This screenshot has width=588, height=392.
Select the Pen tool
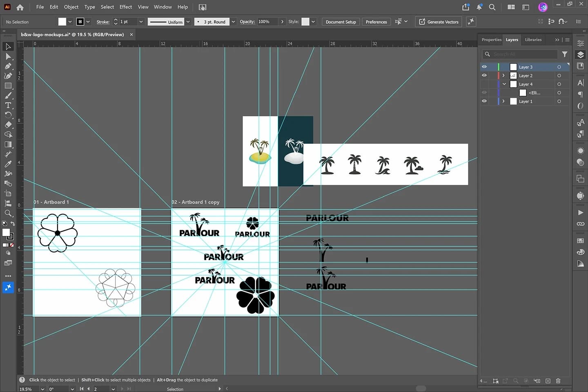coord(8,66)
